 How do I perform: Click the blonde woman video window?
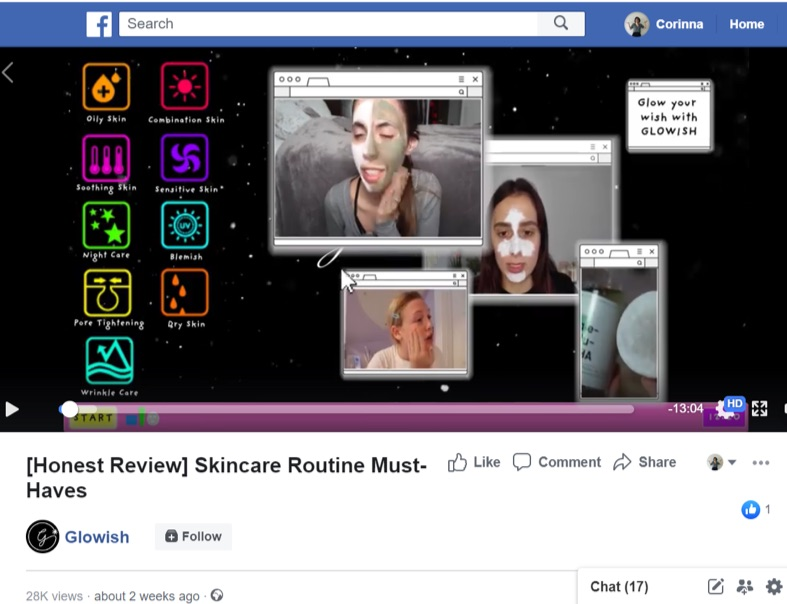(x=405, y=325)
